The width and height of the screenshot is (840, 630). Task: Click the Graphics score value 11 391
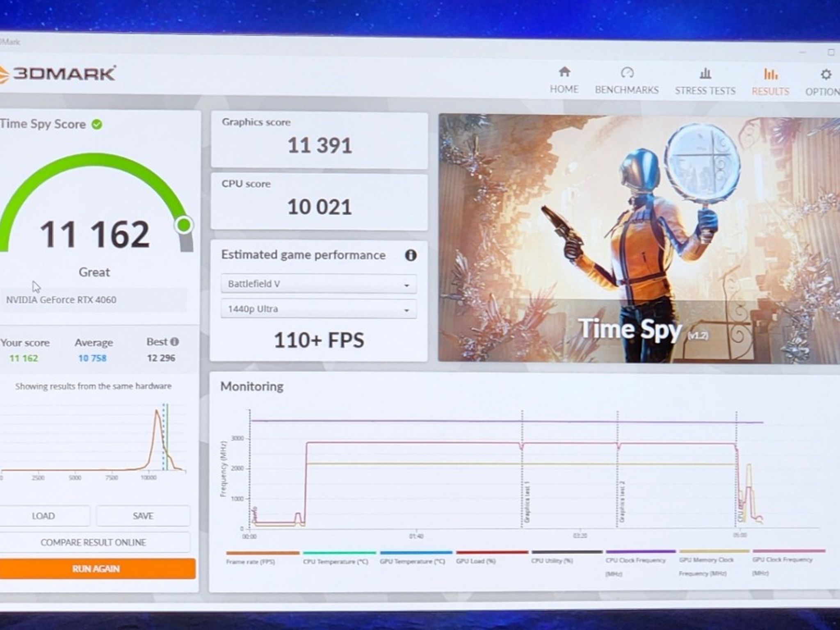320,146
